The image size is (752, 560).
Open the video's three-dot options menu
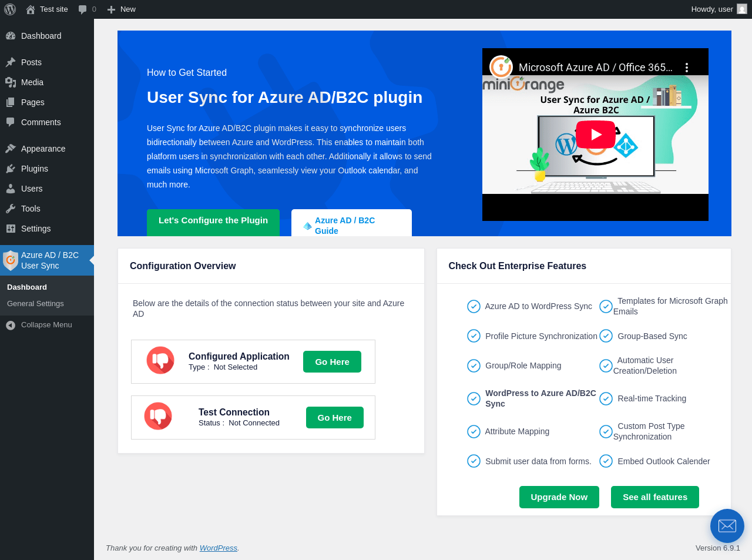click(x=686, y=68)
